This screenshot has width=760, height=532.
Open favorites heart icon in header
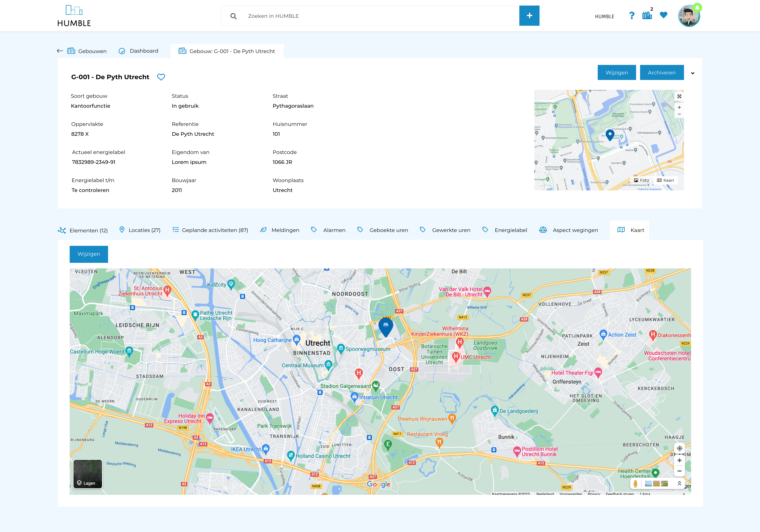pos(663,15)
